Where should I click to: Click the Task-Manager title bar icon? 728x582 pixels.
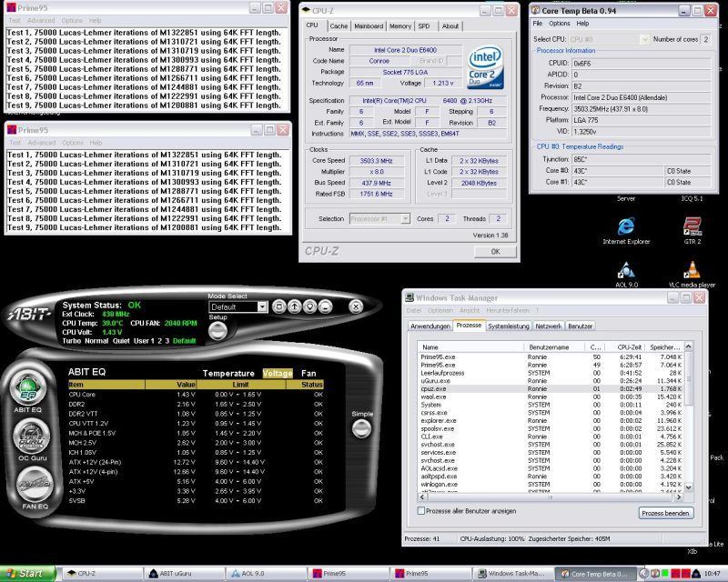pos(409,297)
